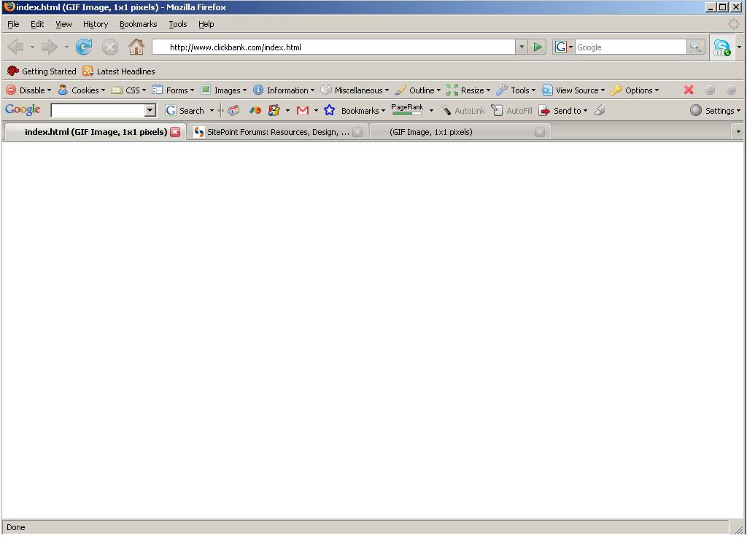Click the Google logo on toolbar
The height and width of the screenshot is (560, 747).
(23, 110)
